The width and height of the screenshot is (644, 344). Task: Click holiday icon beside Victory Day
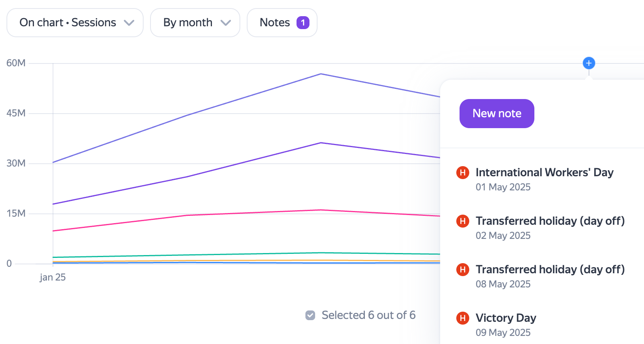click(463, 318)
